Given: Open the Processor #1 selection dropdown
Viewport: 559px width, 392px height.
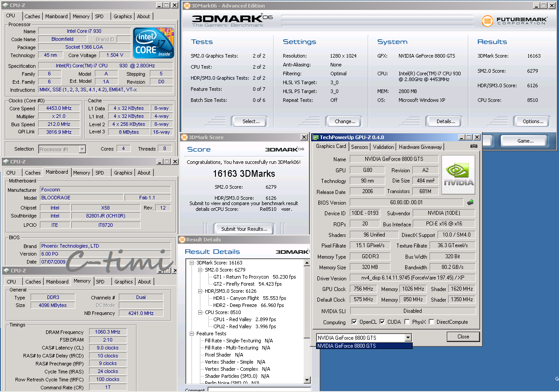Looking at the screenshot, I should coord(82,149).
